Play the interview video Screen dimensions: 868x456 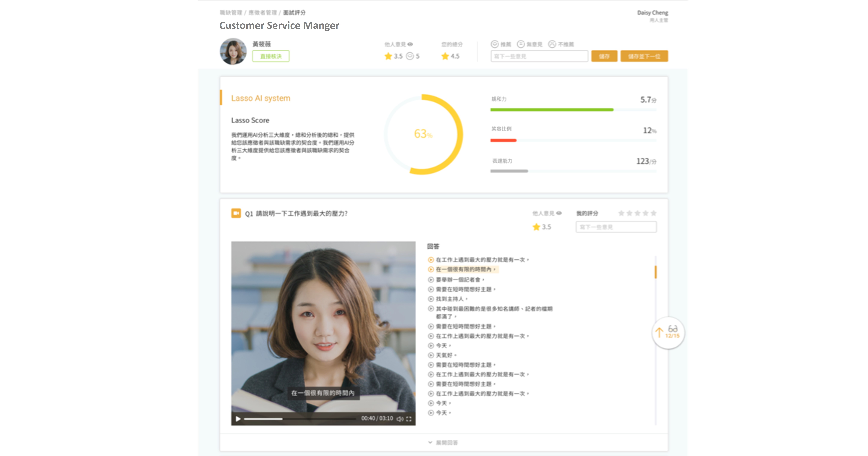pyautogui.click(x=238, y=419)
